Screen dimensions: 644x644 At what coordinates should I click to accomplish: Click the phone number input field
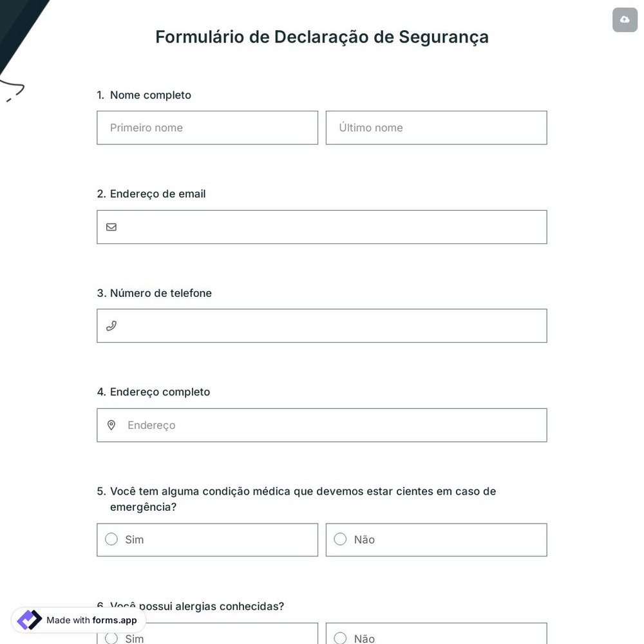point(322,325)
